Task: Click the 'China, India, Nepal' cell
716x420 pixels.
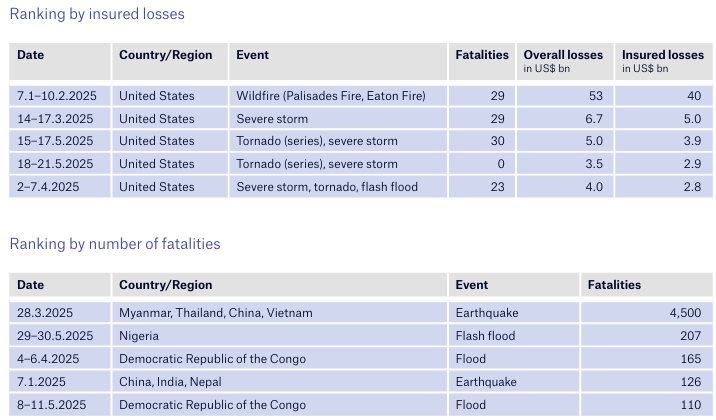Action: click(279, 382)
